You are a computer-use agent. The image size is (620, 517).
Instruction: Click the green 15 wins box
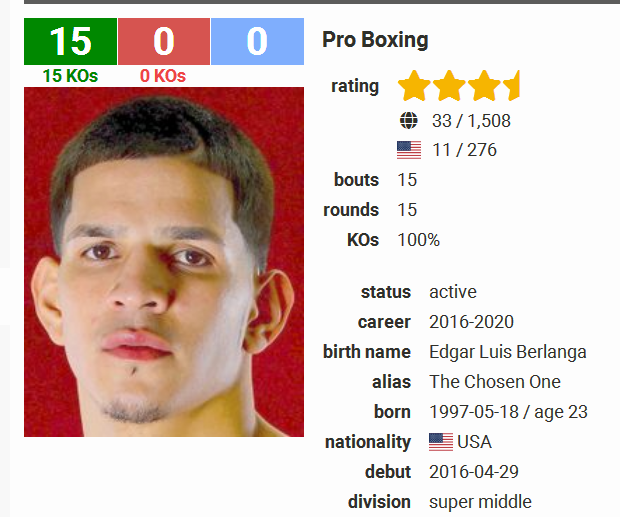click(x=70, y=41)
